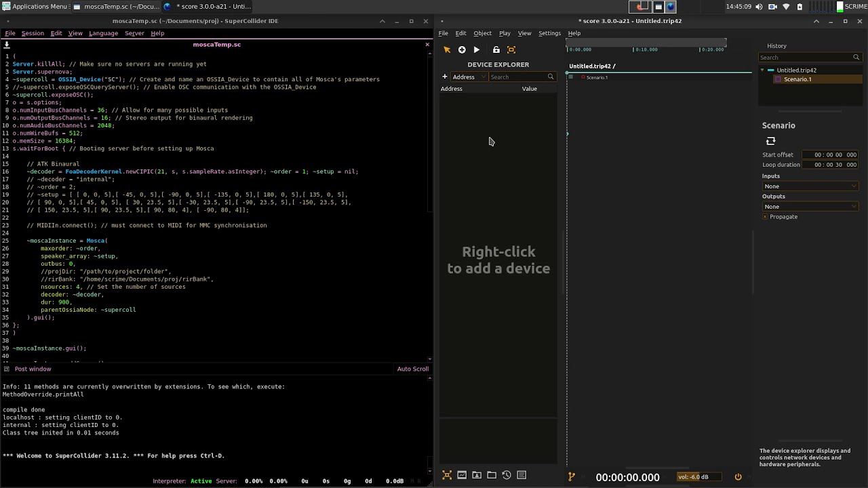This screenshot has width=868, height=488.
Task: Select the moscaTemp.sc document tab
Action: (x=217, y=45)
